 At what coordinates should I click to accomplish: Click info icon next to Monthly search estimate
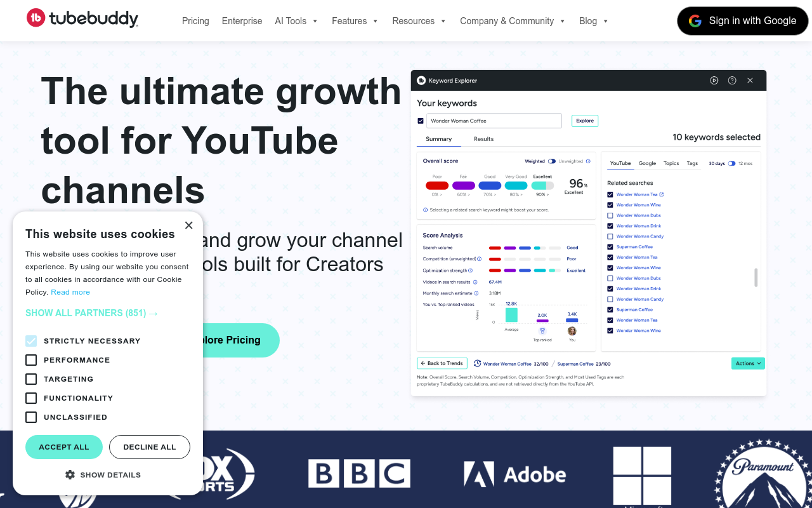[477, 293]
